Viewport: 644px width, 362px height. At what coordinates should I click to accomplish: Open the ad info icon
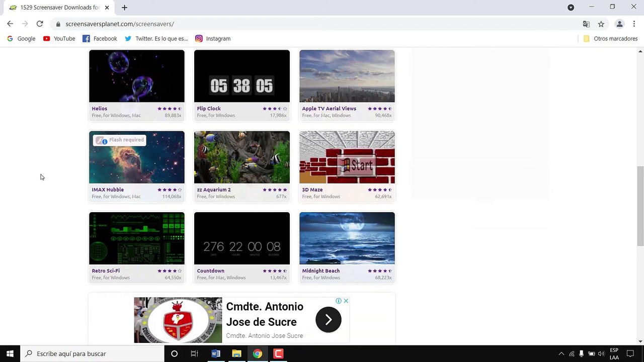coord(339,301)
